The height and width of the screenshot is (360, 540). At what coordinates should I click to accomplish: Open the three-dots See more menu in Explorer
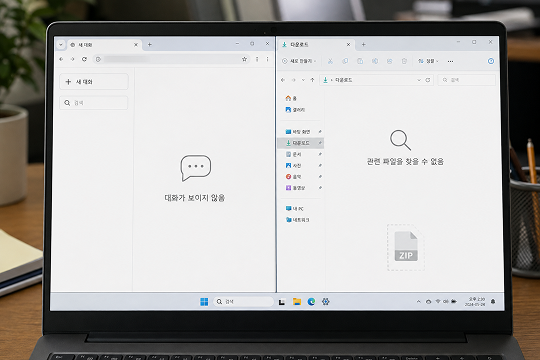tap(450, 61)
